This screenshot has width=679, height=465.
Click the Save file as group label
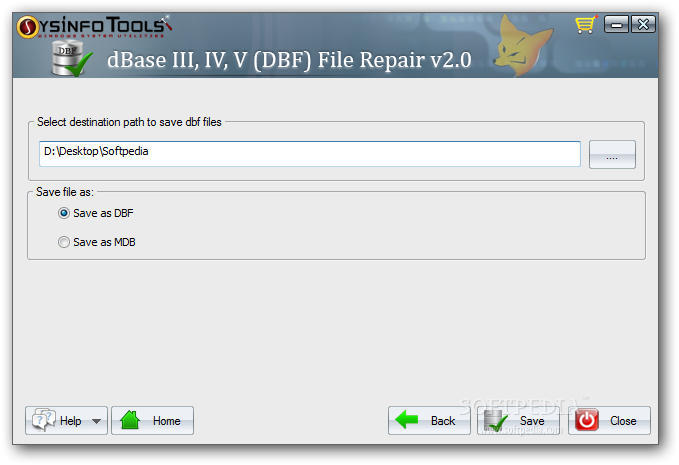[65, 192]
